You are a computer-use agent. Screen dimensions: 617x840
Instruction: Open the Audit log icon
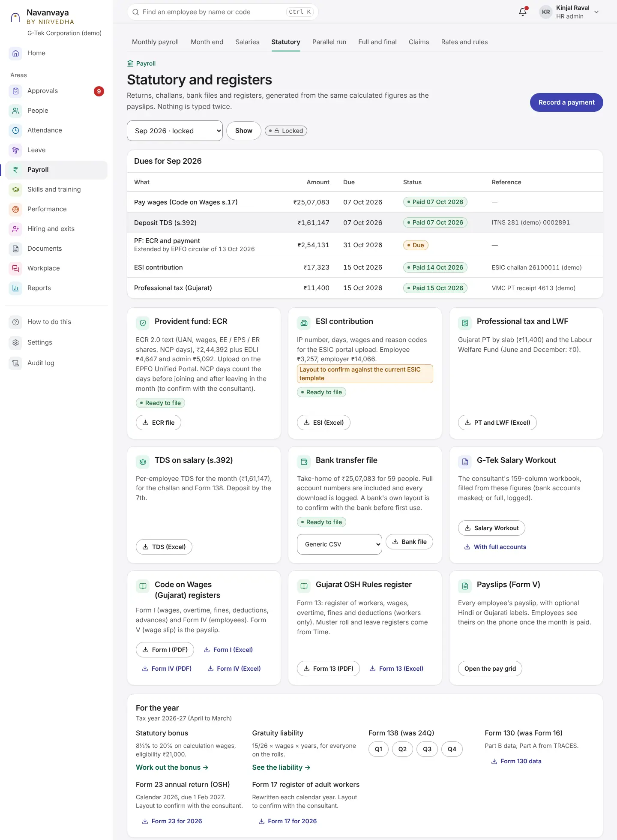(15, 363)
